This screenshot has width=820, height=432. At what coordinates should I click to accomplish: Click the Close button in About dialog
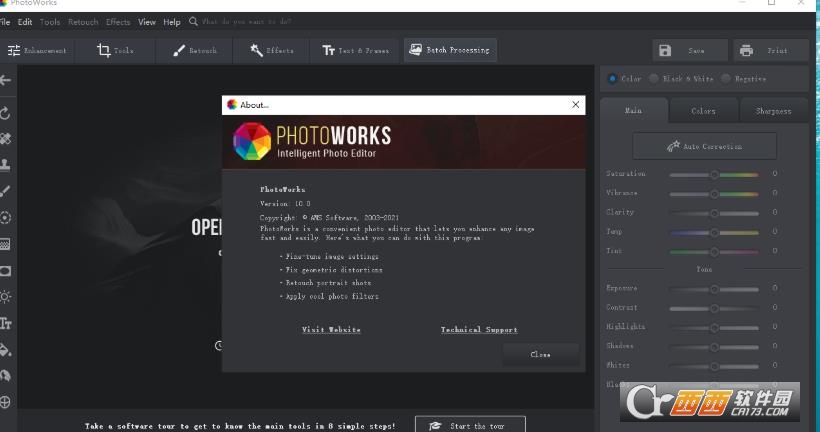540,355
